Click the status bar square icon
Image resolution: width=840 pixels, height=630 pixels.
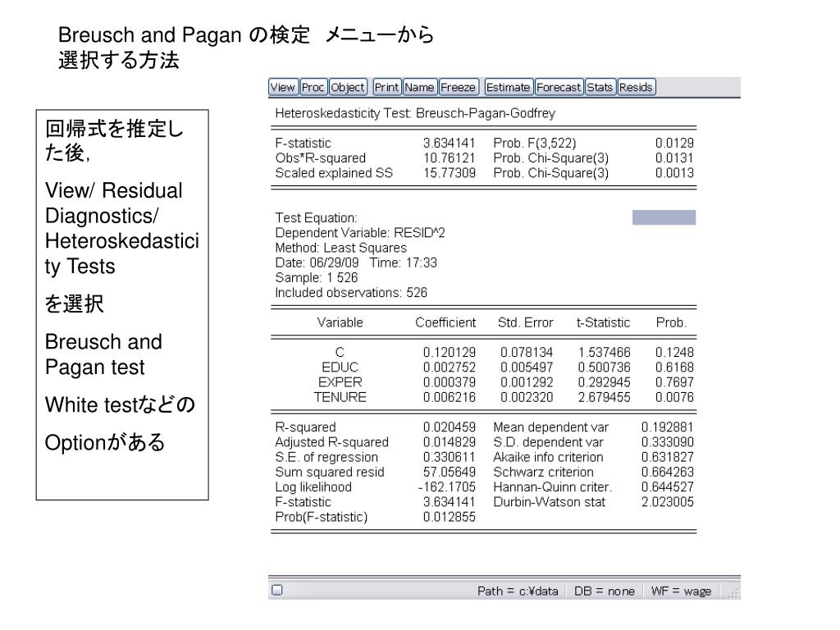click(x=277, y=590)
